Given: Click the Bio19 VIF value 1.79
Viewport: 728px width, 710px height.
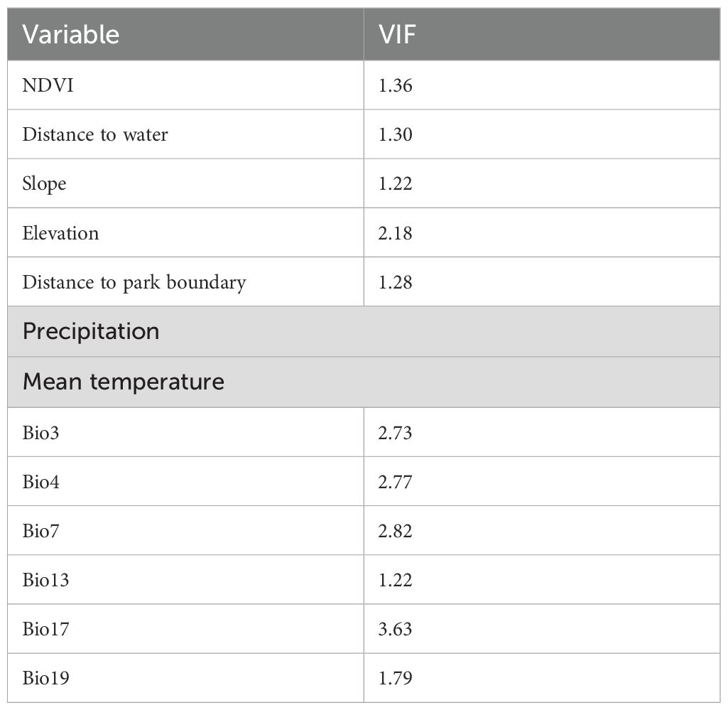Looking at the screenshot, I should click(x=395, y=678).
